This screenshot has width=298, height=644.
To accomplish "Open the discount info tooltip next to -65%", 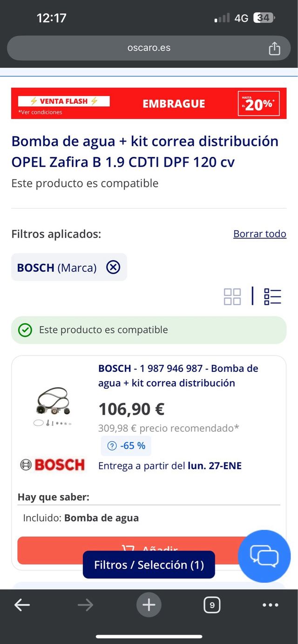I will coord(112,446).
